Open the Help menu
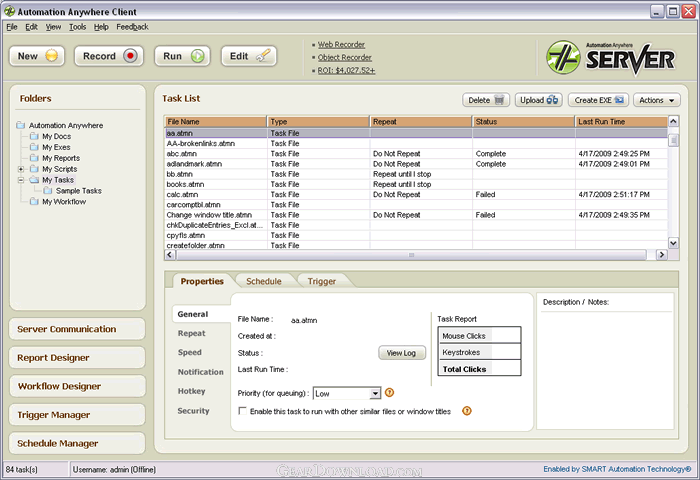The image size is (700, 480). point(101,27)
